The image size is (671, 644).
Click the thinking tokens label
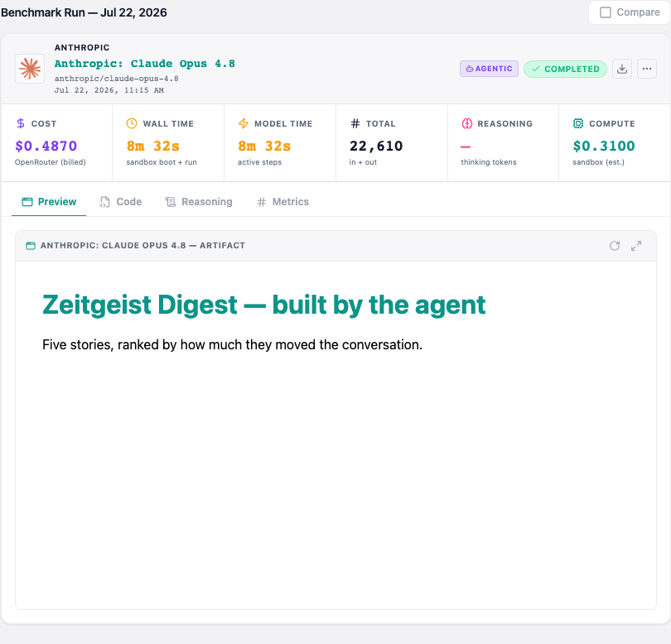pos(489,162)
